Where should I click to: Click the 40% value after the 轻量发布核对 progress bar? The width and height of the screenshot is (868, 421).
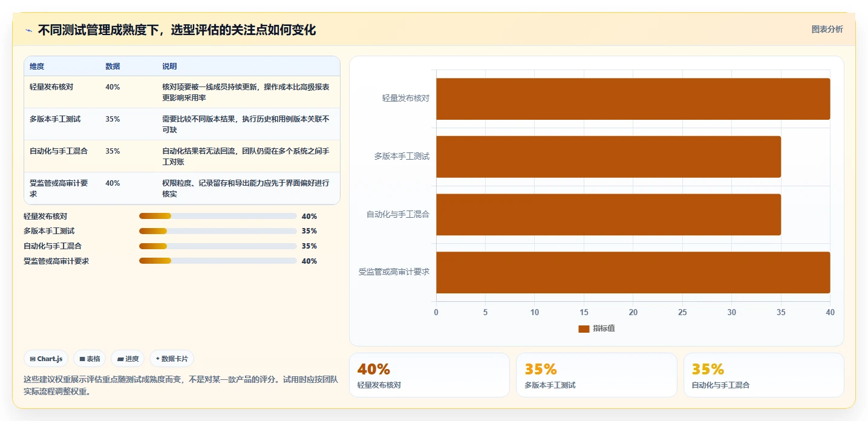309,216
